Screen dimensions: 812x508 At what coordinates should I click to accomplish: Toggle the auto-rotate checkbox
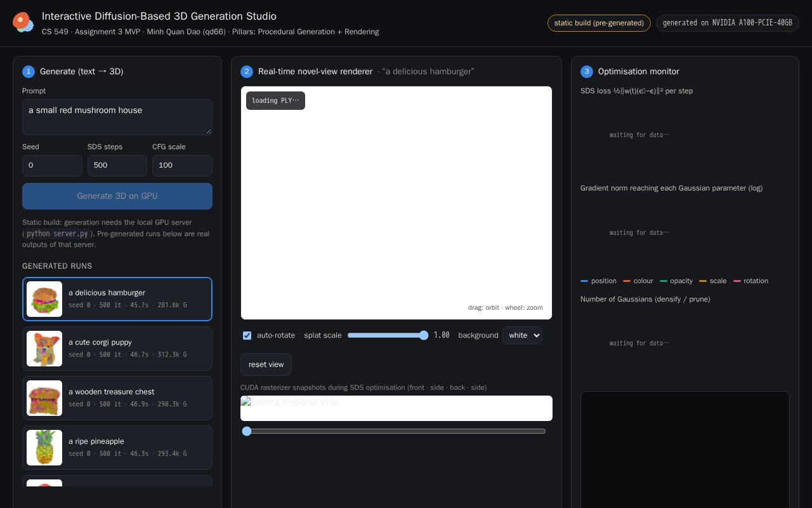coord(247,335)
